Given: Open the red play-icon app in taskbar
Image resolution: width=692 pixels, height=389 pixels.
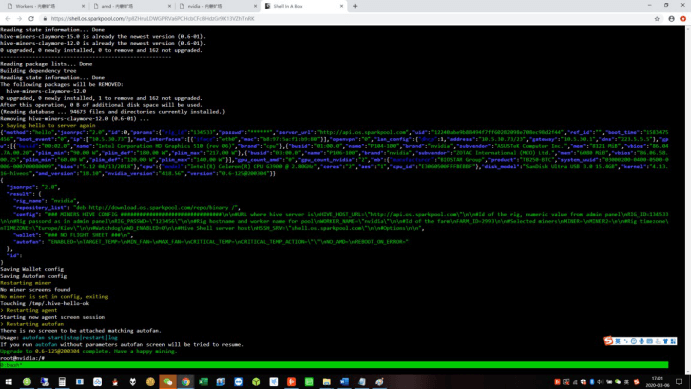Looking at the screenshot, I should 292,381.
